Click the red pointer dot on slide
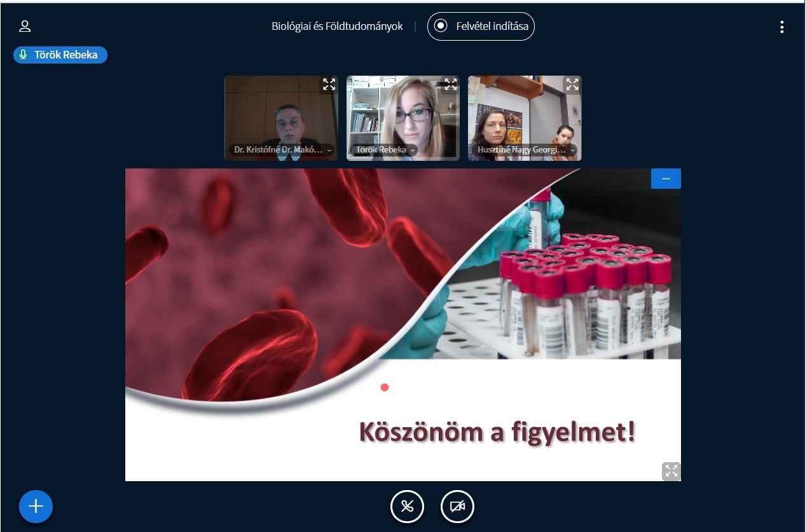This screenshot has width=805, height=532. pos(384,387)
